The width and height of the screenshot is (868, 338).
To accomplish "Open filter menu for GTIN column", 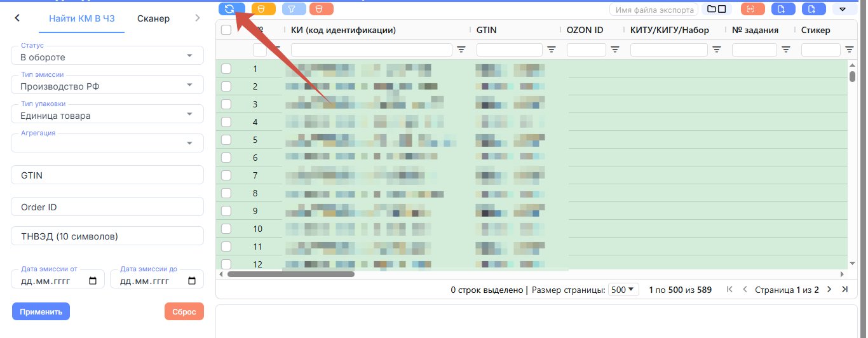I will [552, 50].
